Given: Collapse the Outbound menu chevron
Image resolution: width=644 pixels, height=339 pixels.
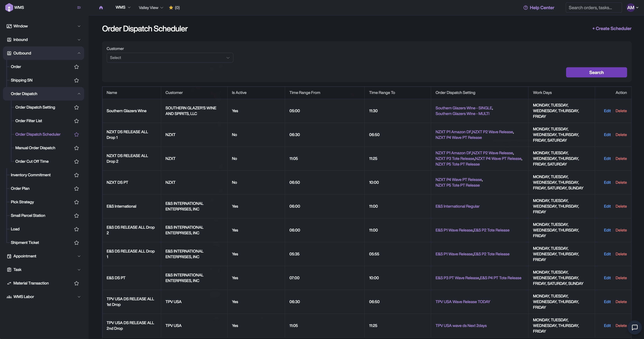Looking at the screenshot, I should (x=79, y=53).
